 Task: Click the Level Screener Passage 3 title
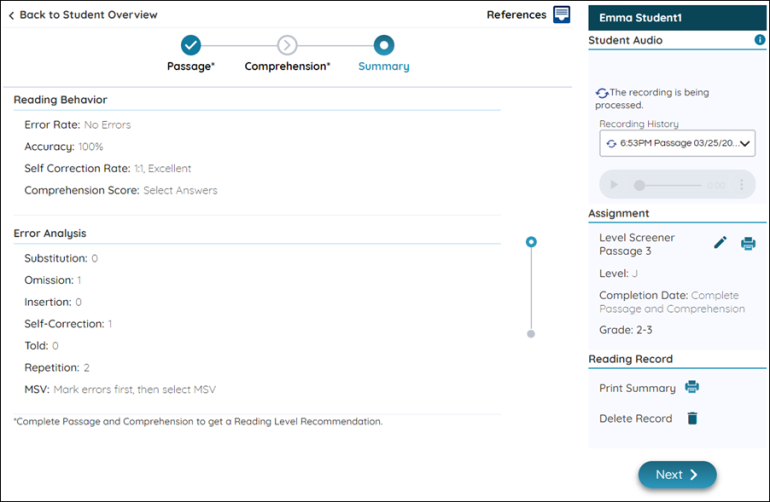pyautogui.click(x=637, y=244)
